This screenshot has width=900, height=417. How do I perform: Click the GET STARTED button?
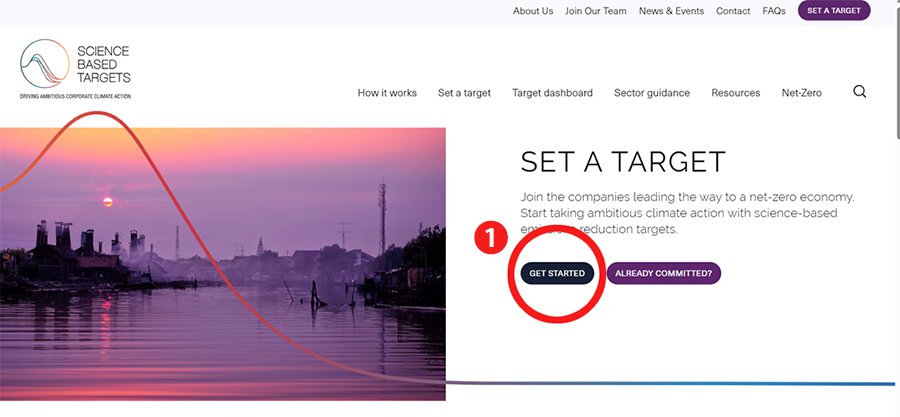click(x=557, y=273)
